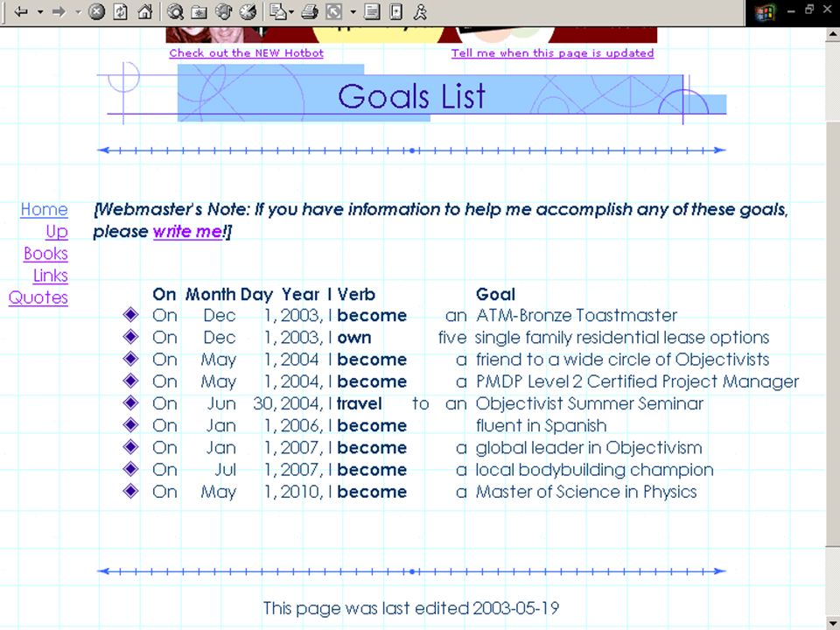Click the bold verb 'travel'
This screenshot has width=840, height=630.
[360, 402]
